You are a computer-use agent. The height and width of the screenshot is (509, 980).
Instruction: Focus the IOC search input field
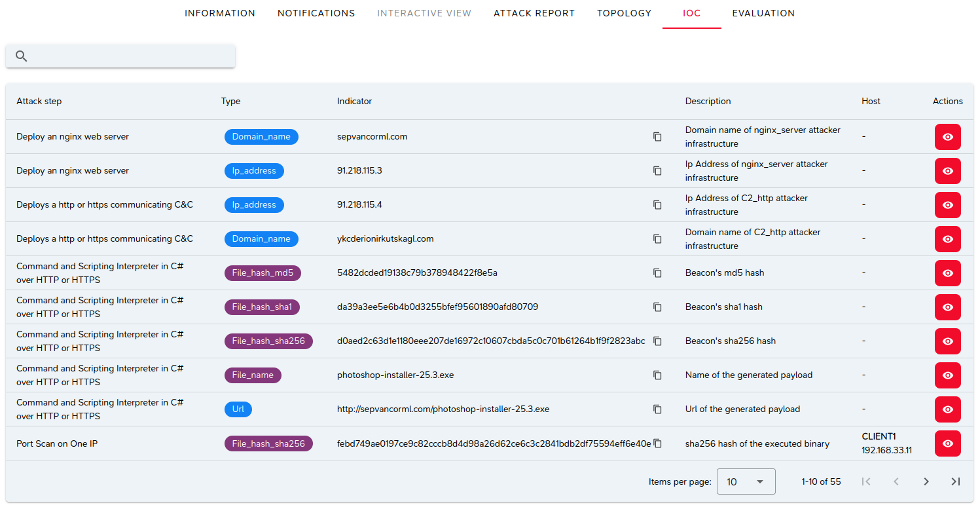coord(120,56)
